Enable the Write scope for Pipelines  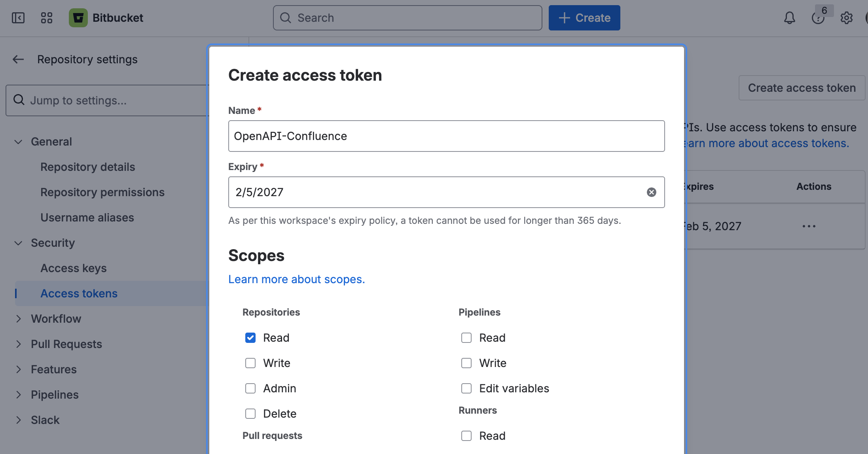(x=466, y=363)
